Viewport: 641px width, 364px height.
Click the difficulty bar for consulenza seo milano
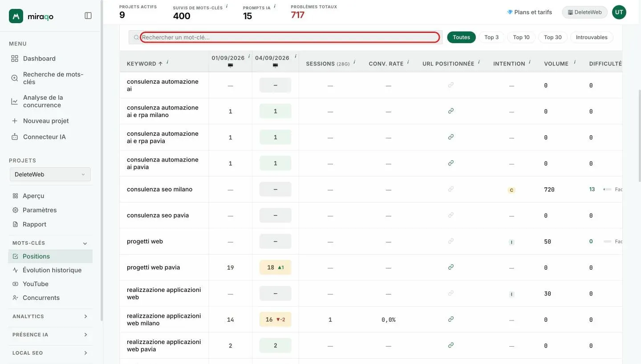point(607,190)
